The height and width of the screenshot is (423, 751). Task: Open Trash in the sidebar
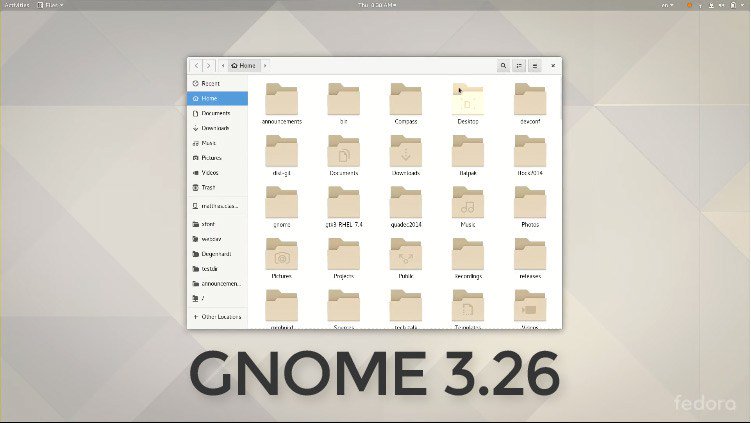(x=217, y=187)
